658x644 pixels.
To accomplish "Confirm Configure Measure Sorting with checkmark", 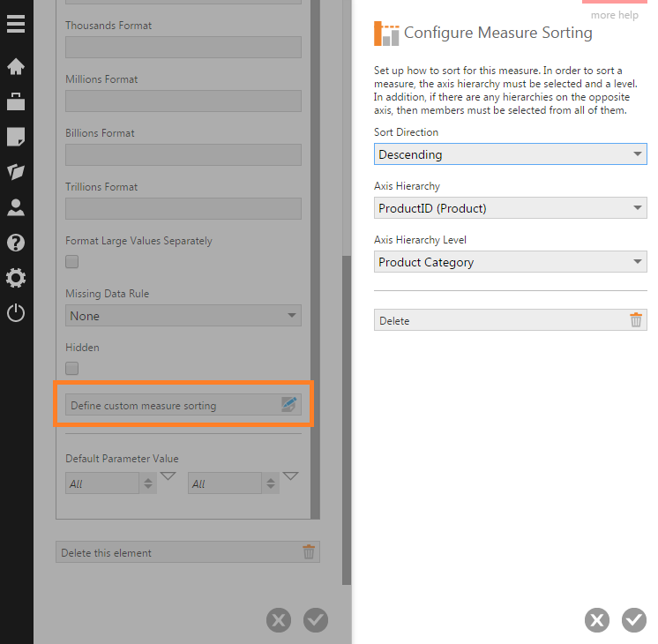I will click(x=634, y=620).
